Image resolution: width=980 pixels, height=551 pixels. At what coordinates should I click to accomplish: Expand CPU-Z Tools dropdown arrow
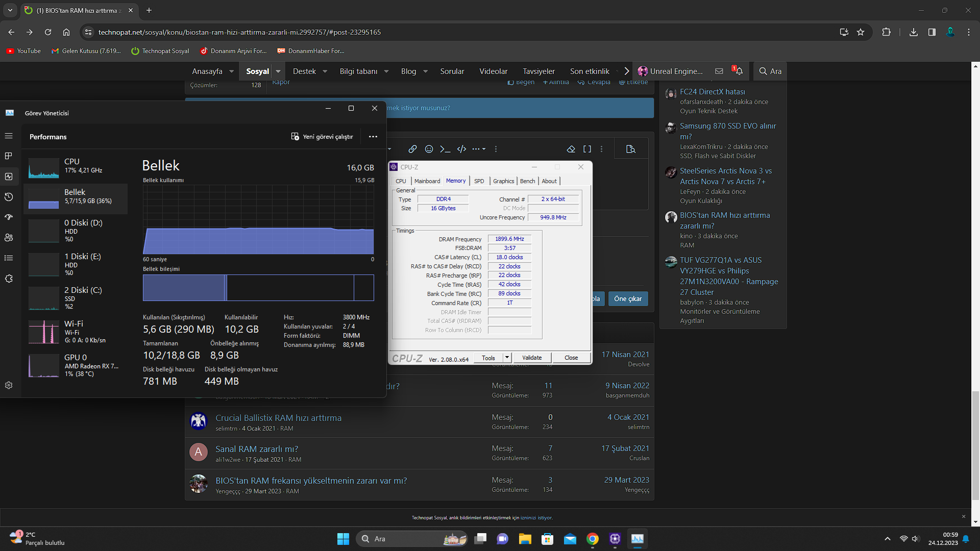[507, 358]
